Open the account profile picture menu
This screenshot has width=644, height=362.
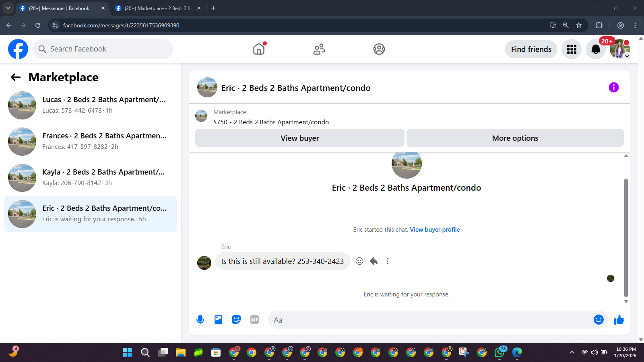[x=620, y=49]
